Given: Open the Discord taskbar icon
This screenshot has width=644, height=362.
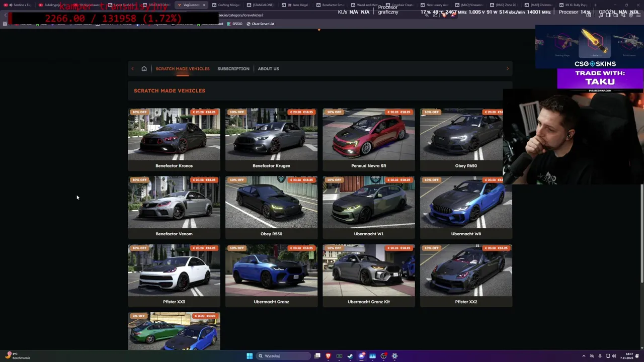Looking at the screenshot, I should tap(361, 356).
